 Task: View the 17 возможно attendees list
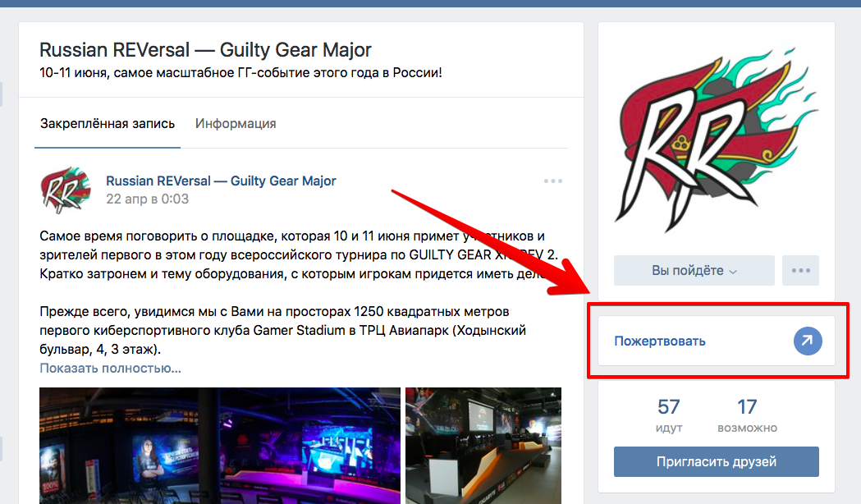coord(748,415)
